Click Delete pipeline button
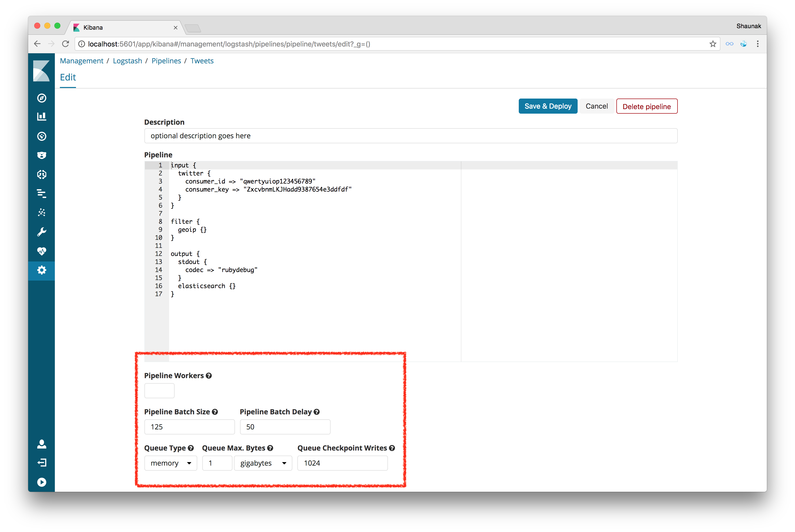Viewport: 795px width, 532px height. (647, 106)
